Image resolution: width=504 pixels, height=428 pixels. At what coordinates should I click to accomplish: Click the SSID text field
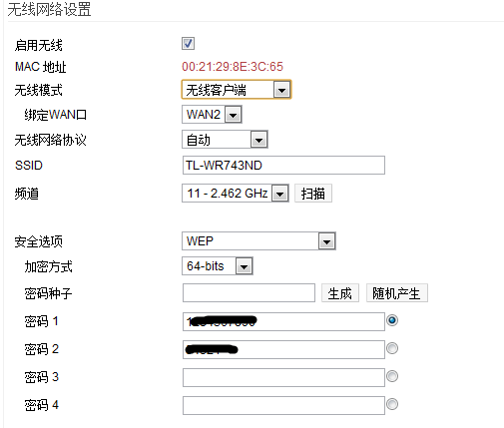[283, 166]
